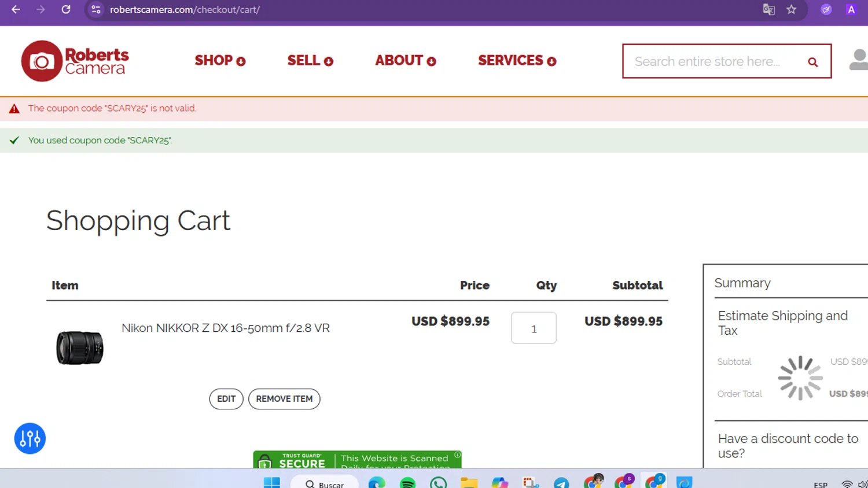The image size is (868, 488).
Task: Open the SERVICES menu
Action: click(517, 61)
